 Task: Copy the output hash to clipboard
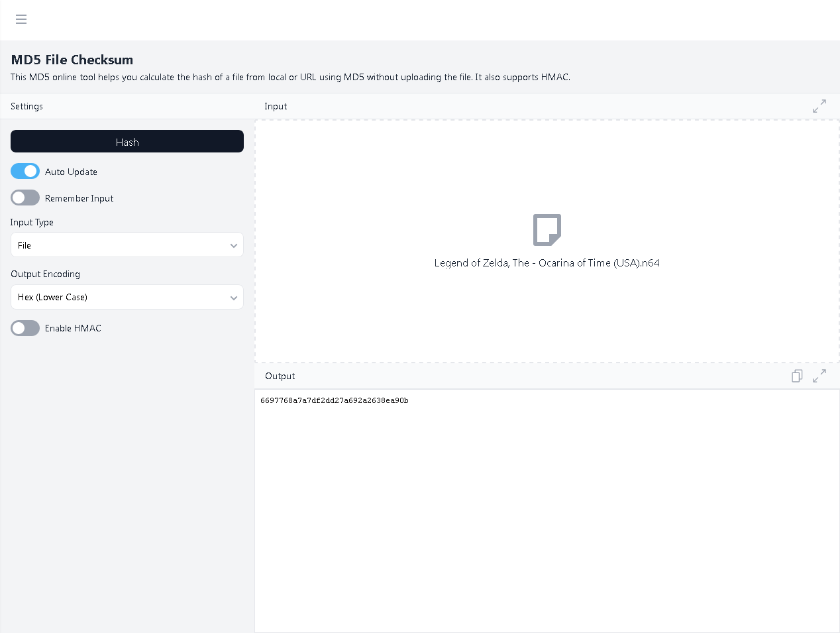797,376
